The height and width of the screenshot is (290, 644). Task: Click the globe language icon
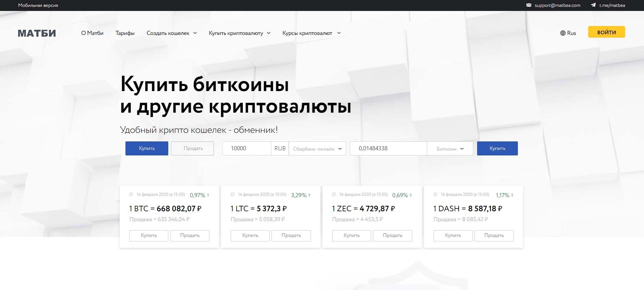click(562, 33)
